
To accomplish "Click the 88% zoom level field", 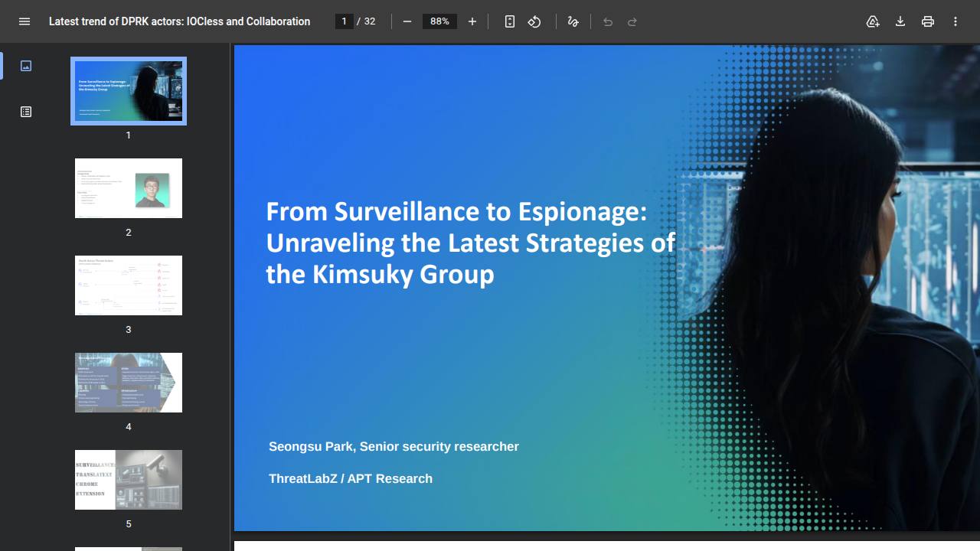I will point(439,21).
